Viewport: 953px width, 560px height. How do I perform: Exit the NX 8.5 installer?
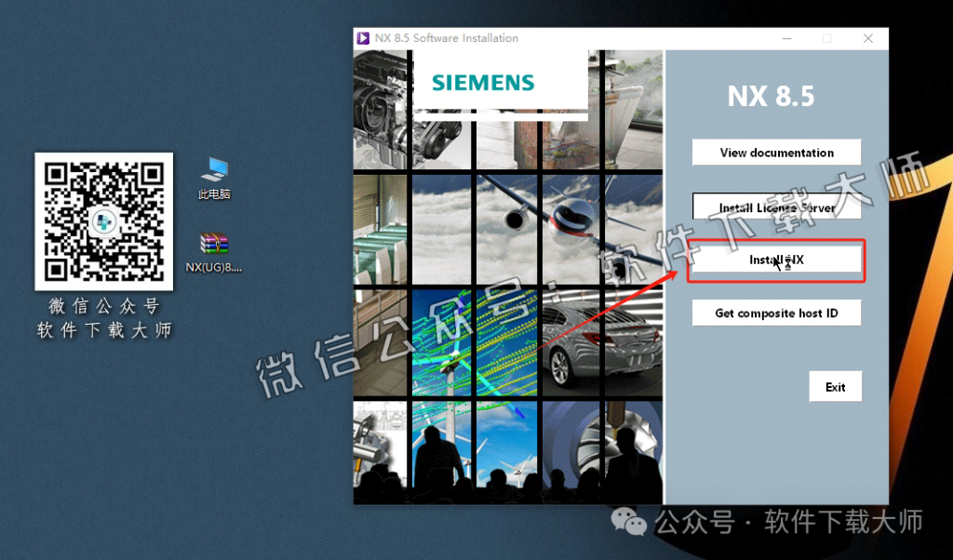(835, 386)
